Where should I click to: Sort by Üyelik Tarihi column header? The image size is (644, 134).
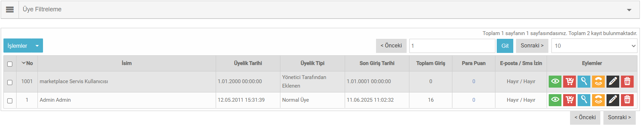[248, 63]
